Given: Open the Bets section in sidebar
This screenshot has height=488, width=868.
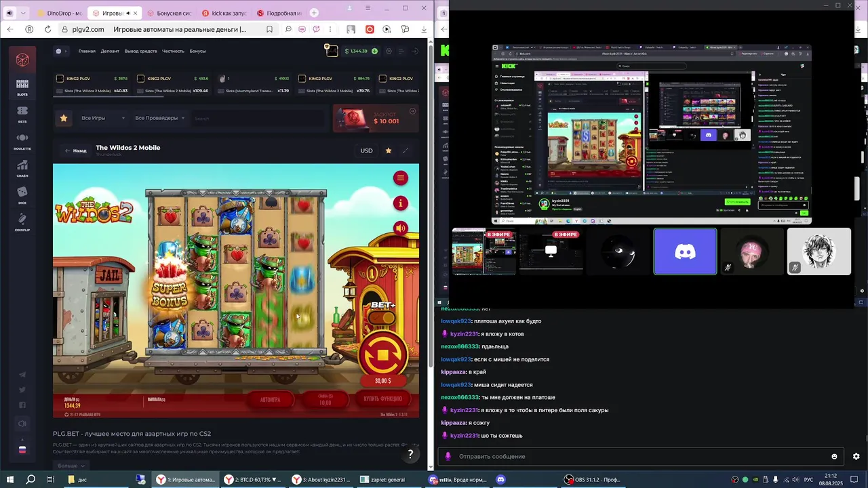Looking at the screenshot, I should pos(22,115).
